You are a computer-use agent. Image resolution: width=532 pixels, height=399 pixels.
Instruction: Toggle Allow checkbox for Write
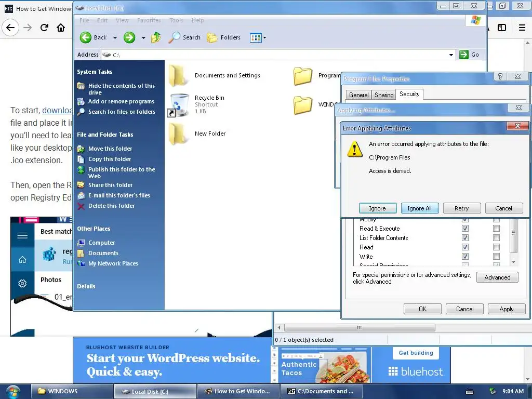tap(465, 257)
